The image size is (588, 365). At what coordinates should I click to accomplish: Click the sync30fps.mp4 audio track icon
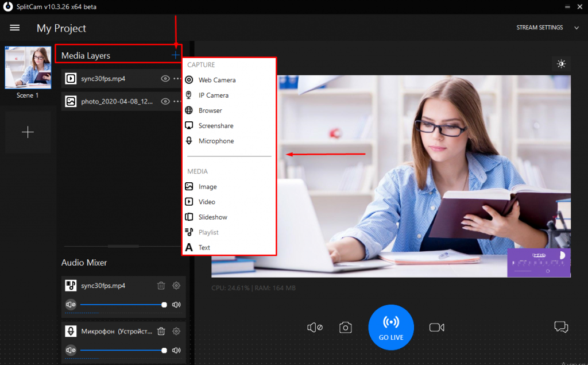(71, 286)
